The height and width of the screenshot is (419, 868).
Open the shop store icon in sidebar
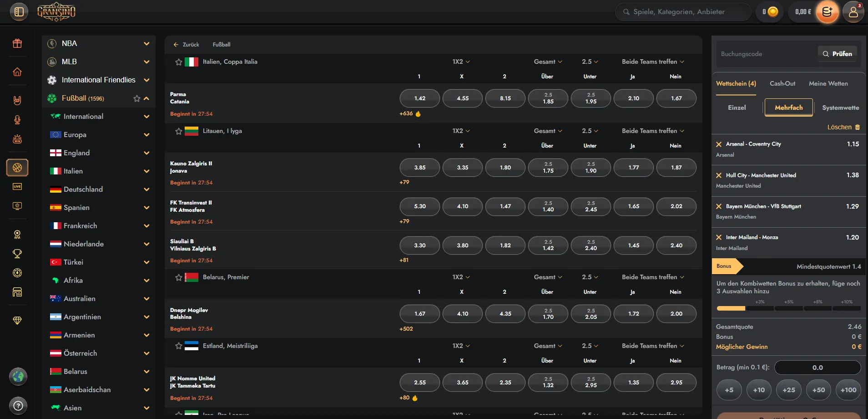(x=17, y=292)
